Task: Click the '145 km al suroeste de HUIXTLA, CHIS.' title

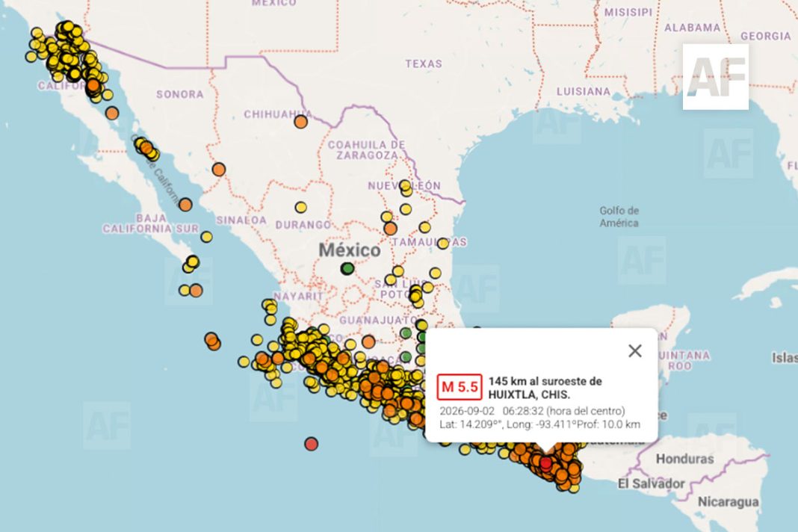Action: [x=545, y=387]
